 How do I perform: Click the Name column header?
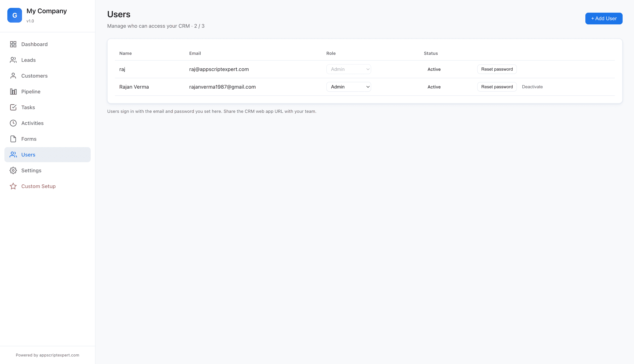tap(126, 53)
